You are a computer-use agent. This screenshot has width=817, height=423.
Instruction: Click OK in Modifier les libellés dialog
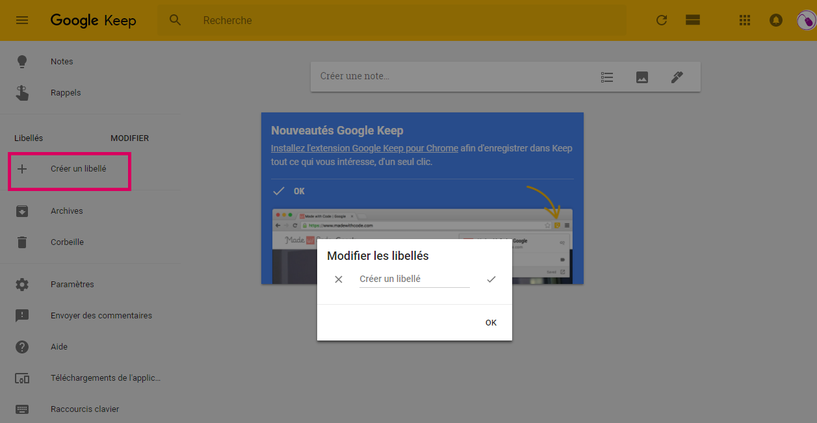(491, 323)
